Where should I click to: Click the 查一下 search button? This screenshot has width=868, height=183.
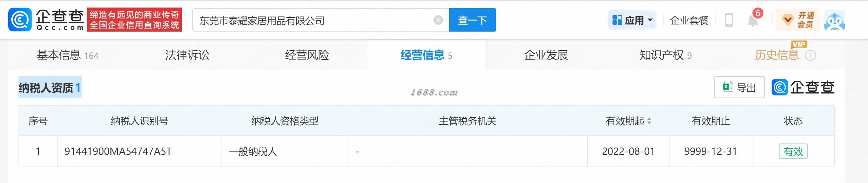click(472, 20)
